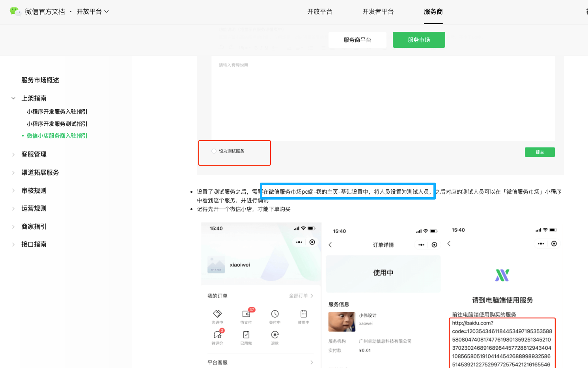Image resolution: width=588 pixels, height=368 pixels.
Task: Click three-dot menu in xiaoiwei profile screen
Action: [299, 242]
